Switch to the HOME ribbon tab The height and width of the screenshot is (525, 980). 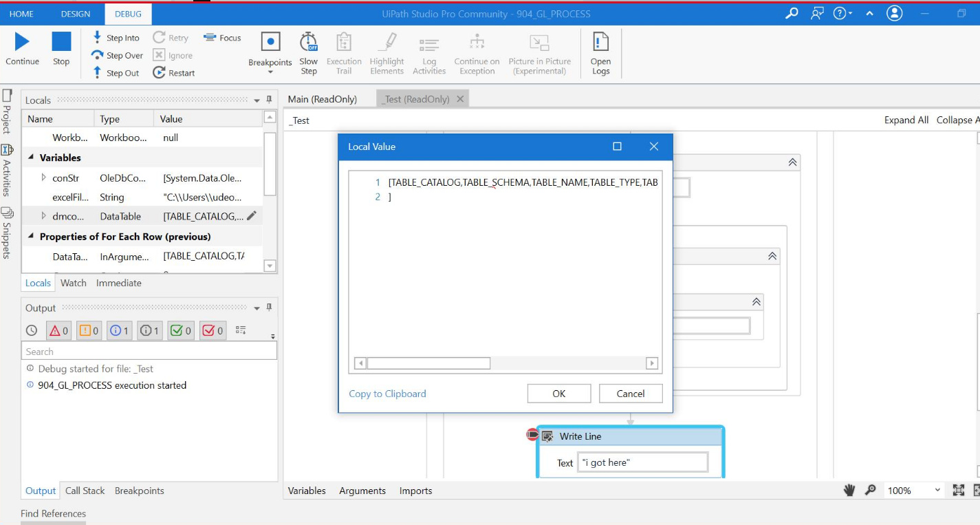click(21, 14)
